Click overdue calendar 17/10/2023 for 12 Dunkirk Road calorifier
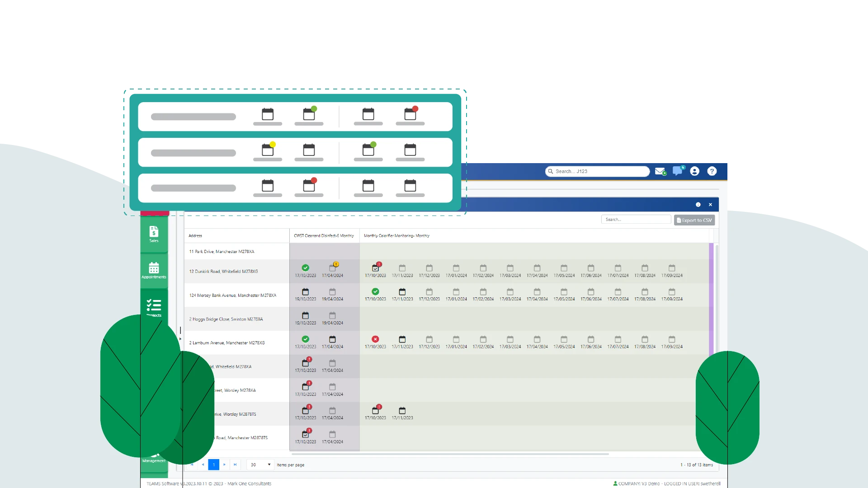This screenshot has width=868, height=488. tap(375, 268)
